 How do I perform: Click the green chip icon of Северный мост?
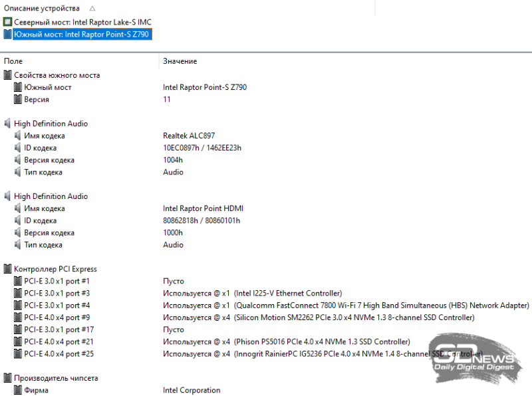pyautogui.click(x=7, y=22)
